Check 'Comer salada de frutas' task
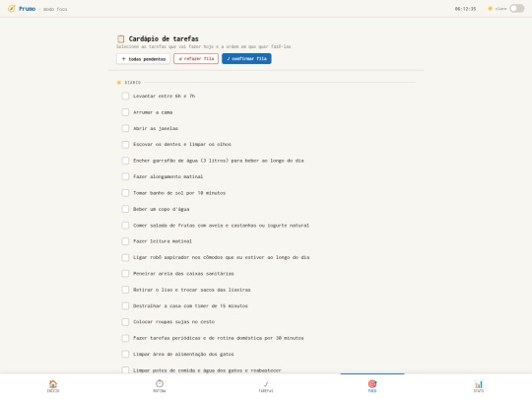The image size is (532, 399). click(125, 226)
